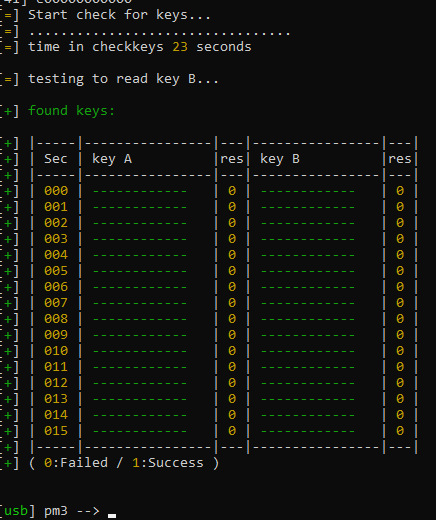Click key A dashes for sector 008
This screenshot has width=436, height=520.
(x=140, y=319)
